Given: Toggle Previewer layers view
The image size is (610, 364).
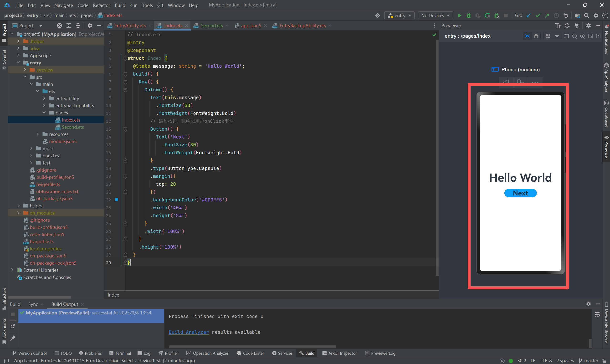Looking at the screenshot, I should coord(536,36).
